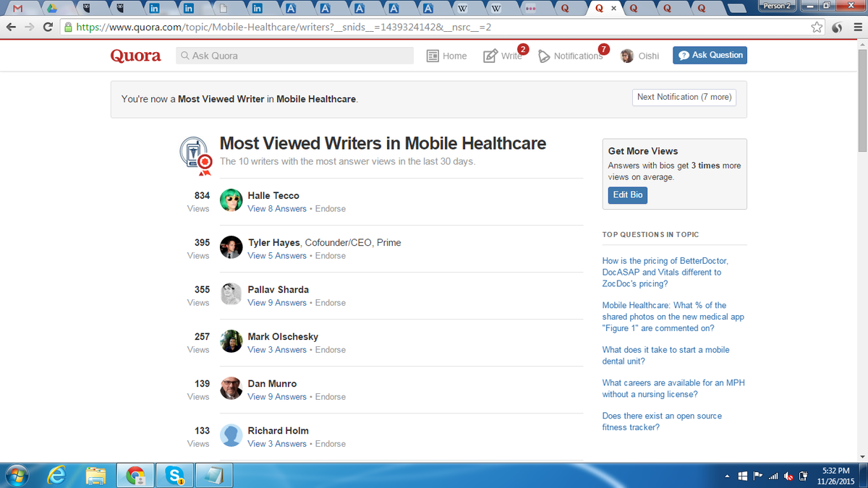
Task: Click the muted volume tray icon
Action: 788,476
